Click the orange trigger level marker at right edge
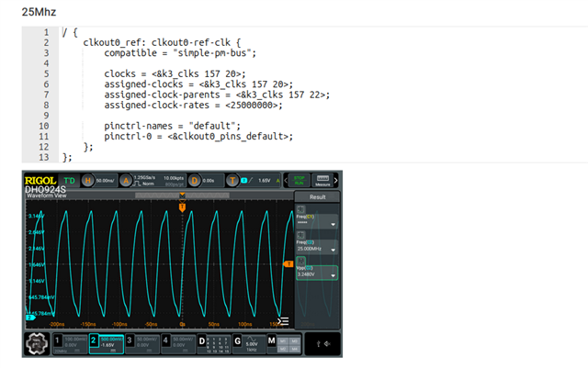The image size is (588, 368). coord(288,264)
